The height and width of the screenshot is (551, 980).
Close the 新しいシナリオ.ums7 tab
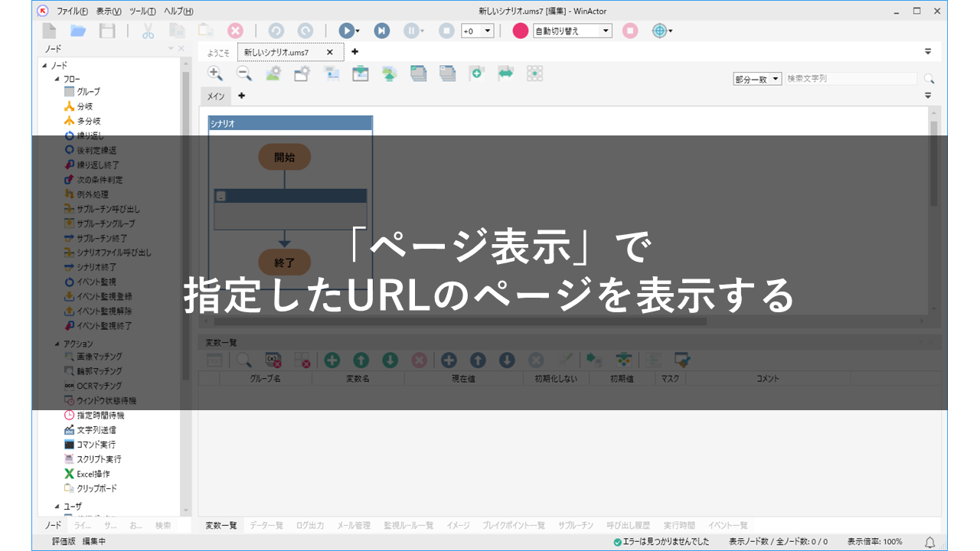[x=330, y=52]
